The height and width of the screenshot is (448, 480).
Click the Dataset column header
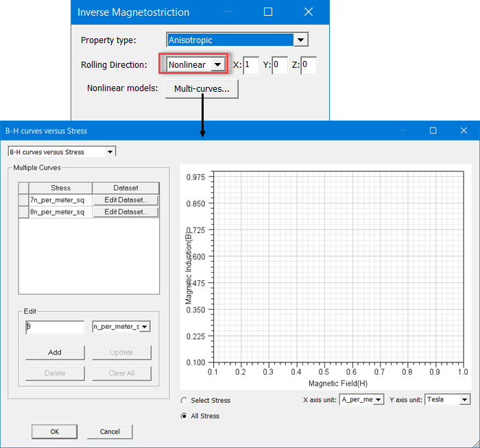pos(125,188)
